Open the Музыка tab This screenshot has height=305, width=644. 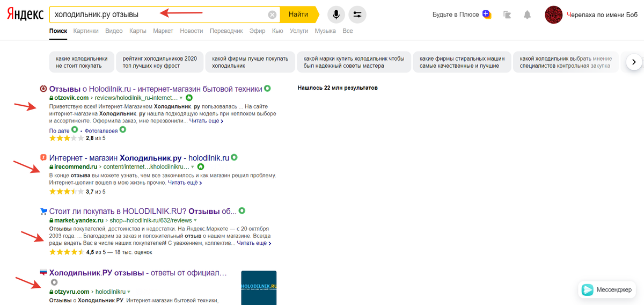click(325, 31)
